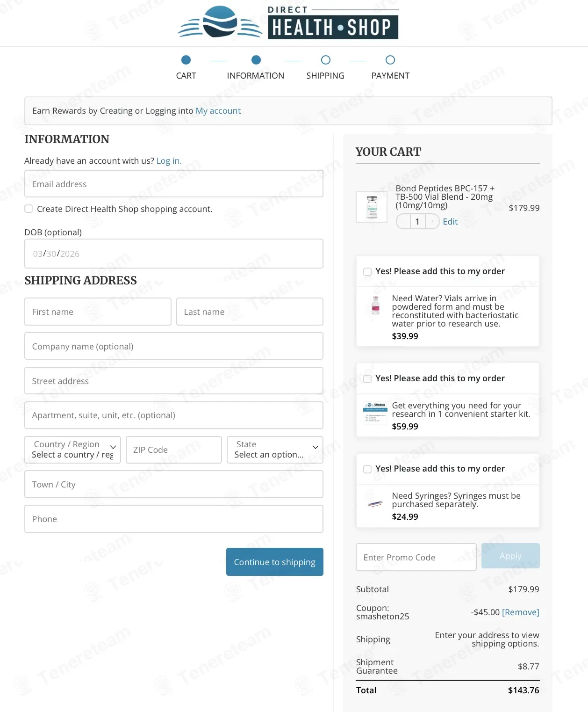Open the My account link
The image size is (588, 712).
click(218, 111)
